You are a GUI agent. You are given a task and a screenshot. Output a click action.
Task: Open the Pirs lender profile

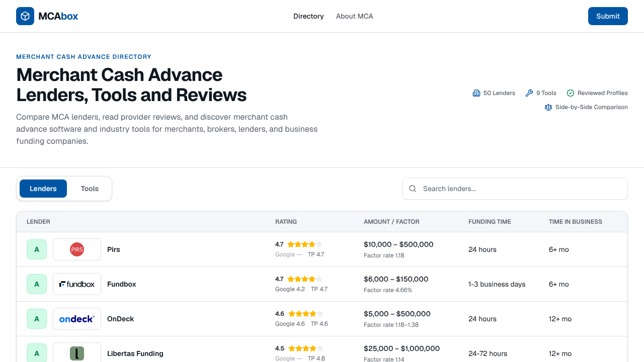click(x=114, y=249)
